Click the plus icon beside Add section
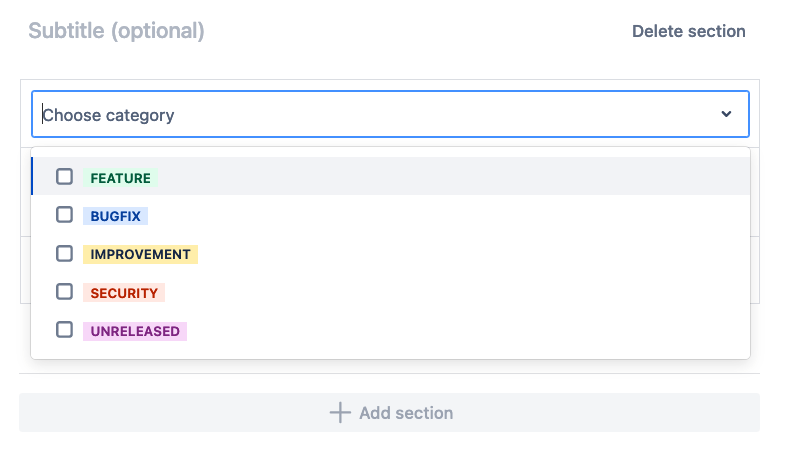The height and width of the screenshot is (468, 792). point(340,413)
